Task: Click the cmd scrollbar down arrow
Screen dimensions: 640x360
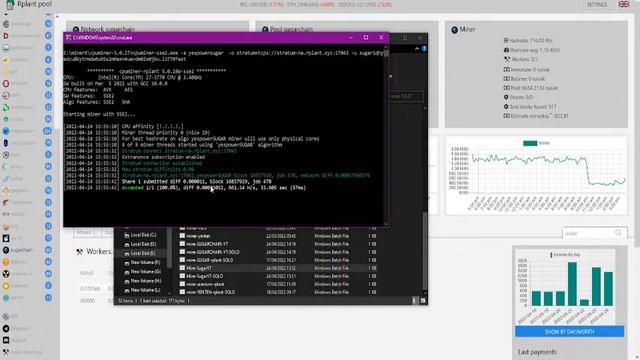Action: (x=385, y=224)
